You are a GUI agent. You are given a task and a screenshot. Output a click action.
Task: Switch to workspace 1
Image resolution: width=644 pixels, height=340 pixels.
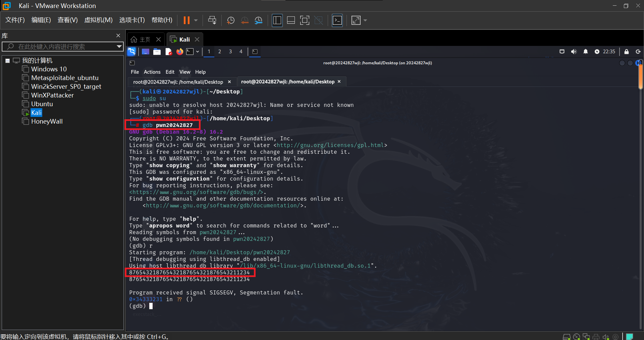pyautogui.click(x=209, y=52)
